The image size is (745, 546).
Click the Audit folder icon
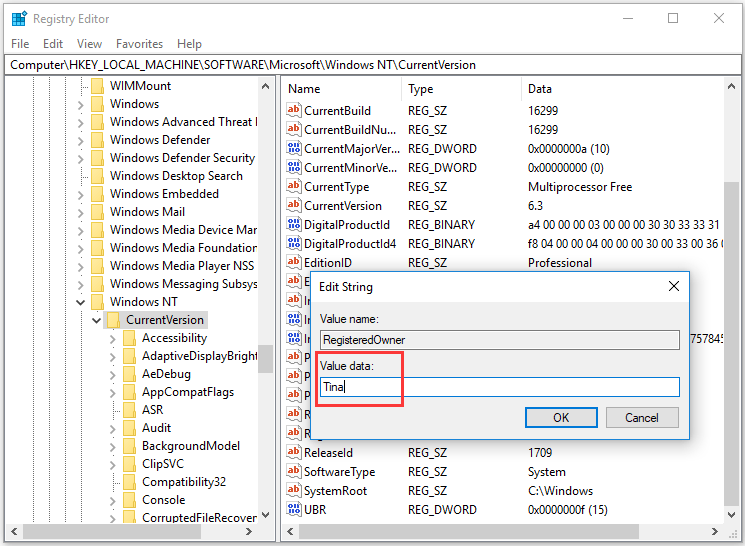pyautogui.click(x=129, y=428)
